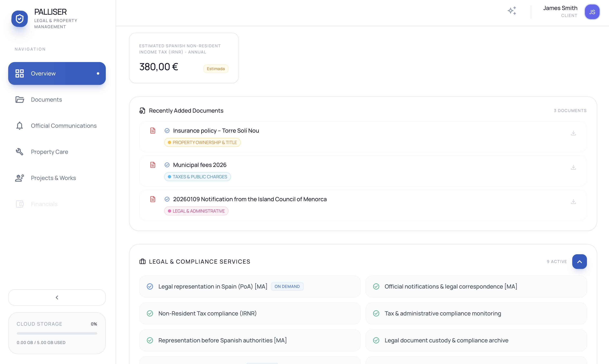Click the Taxes & Public Charges tag
609x364 pixels.
[197, 177]
